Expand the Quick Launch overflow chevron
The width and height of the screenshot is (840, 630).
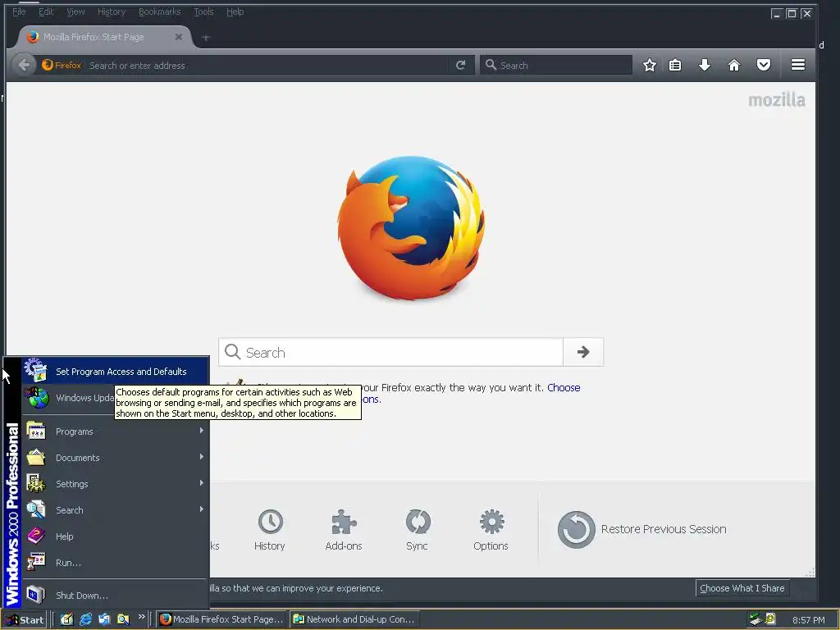click(x=141, y=617)
